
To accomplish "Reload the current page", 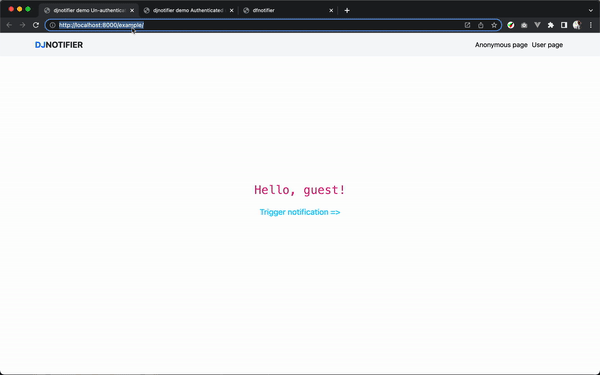I will point(36,25).
